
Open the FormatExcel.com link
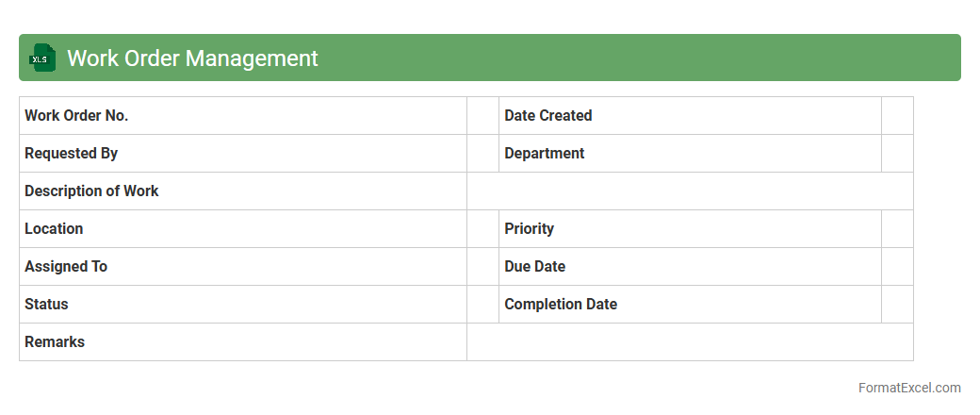(x=909, y=388)
